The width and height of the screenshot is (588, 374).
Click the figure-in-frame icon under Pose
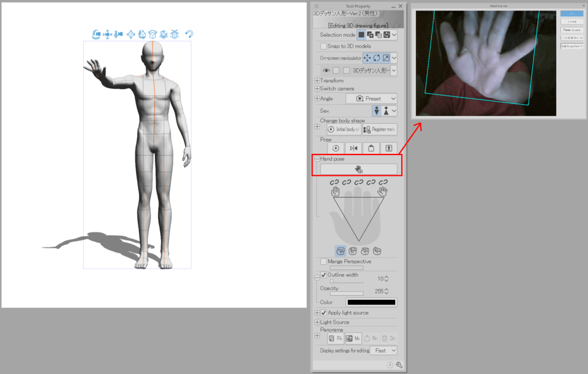pyautogui.click(x=389, y=148)
